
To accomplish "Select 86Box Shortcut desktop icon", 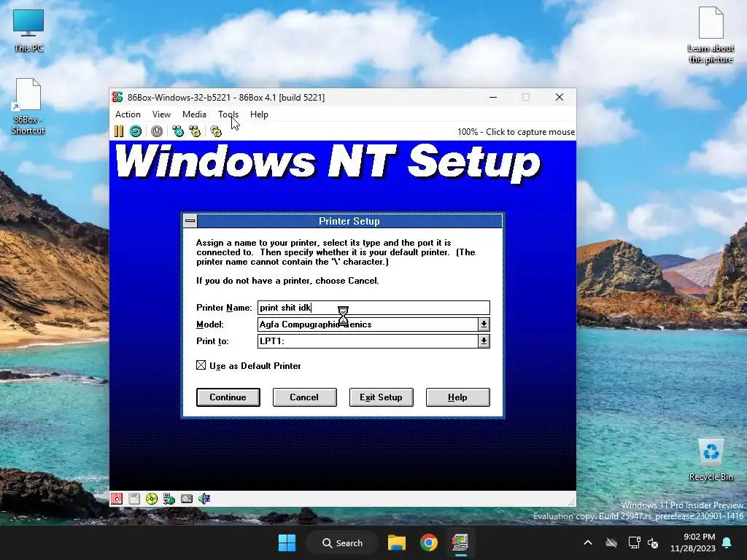I will pyautogui.click(x=28, y=106).
